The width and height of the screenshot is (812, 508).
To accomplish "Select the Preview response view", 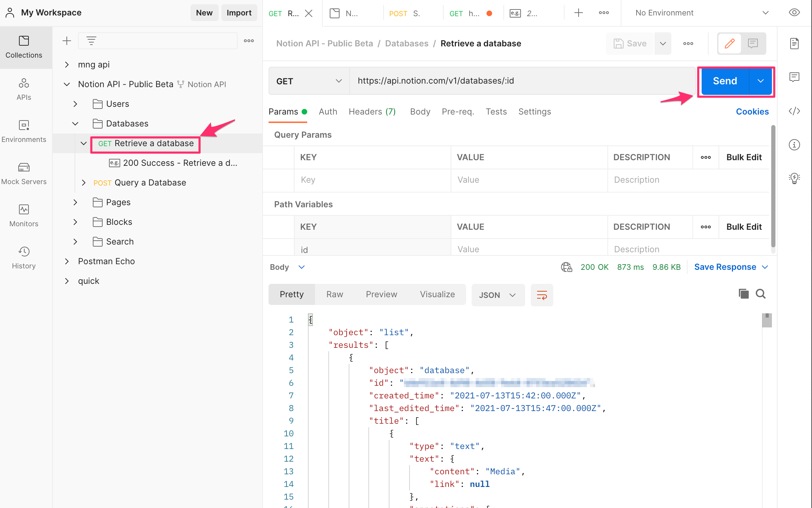I will [x=381, y=294].
